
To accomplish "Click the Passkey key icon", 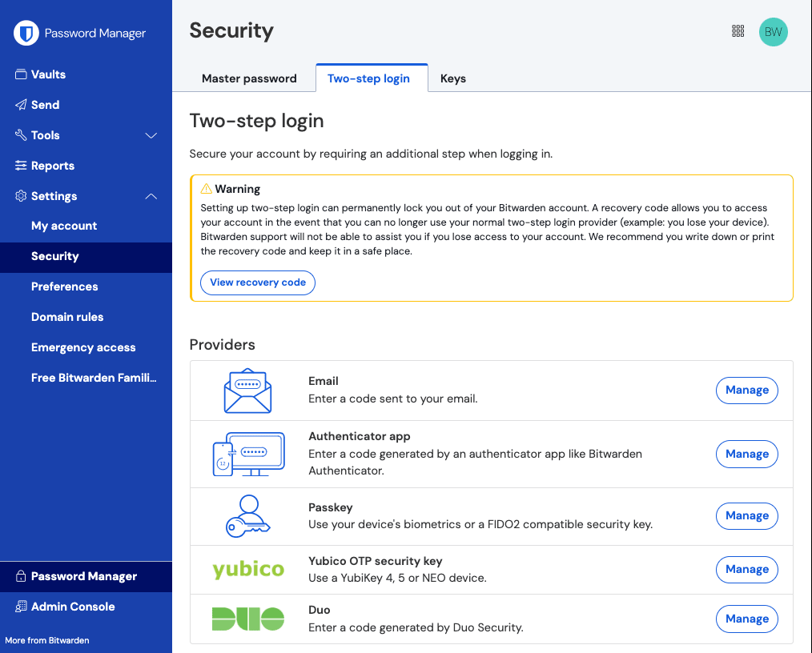I will coord(247,516).
